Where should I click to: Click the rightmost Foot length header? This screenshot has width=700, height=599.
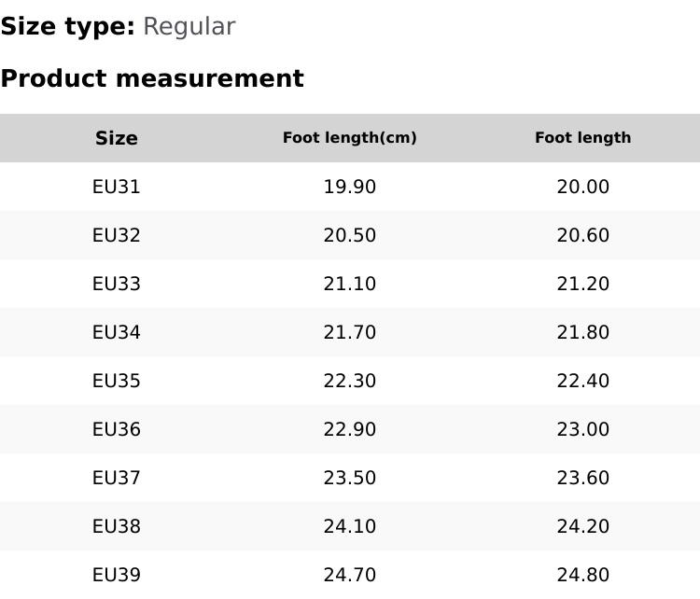click(583, 138)
